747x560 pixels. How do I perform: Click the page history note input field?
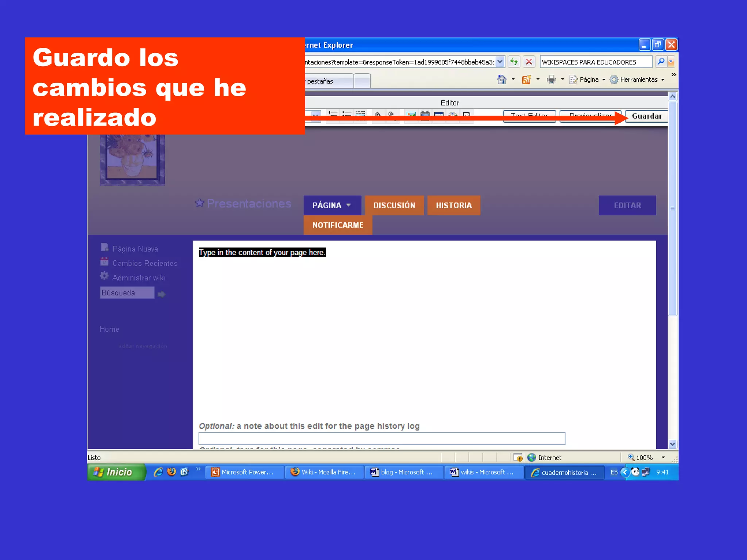[382, 438]
